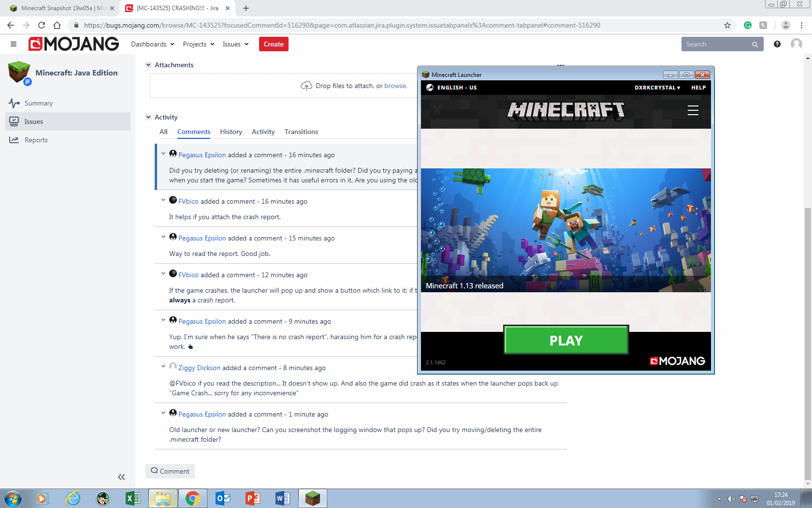
Task: Open the Chrome profile avatar
Action: point(786,25)
